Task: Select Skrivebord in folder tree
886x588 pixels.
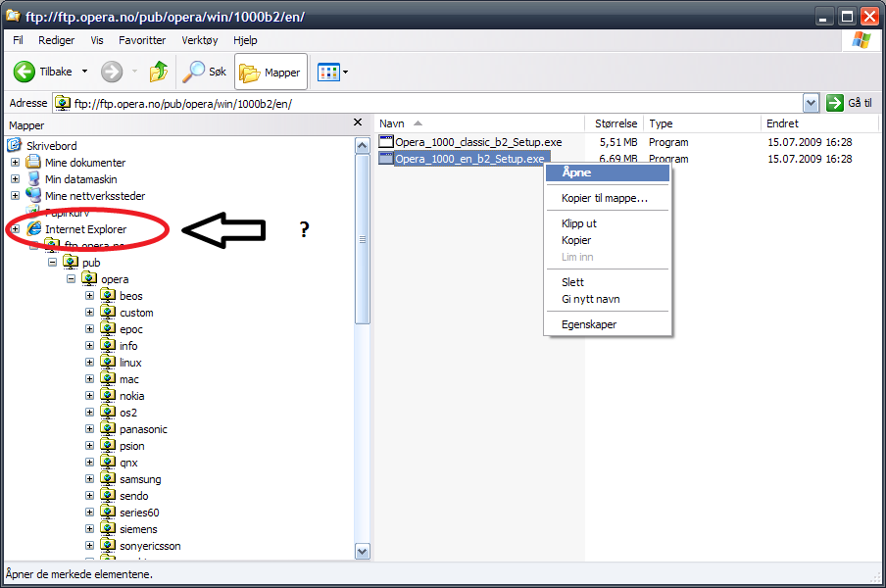Action: 51,146
